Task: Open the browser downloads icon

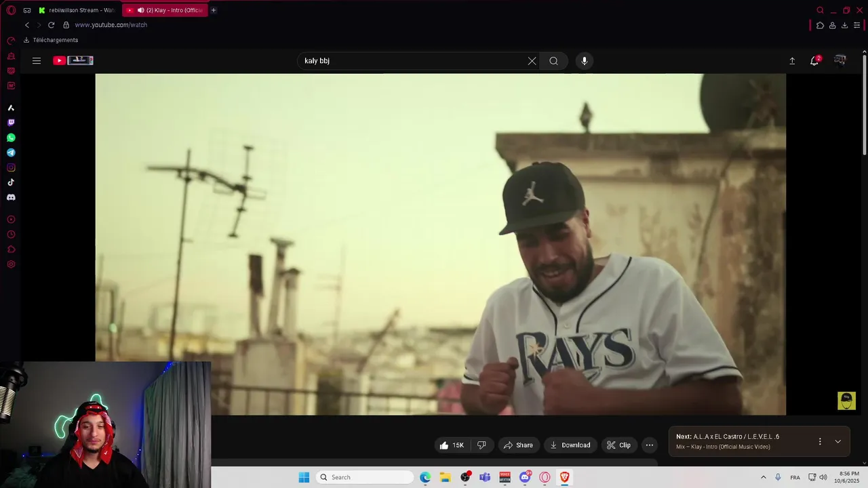Action: tap(844, 25)
